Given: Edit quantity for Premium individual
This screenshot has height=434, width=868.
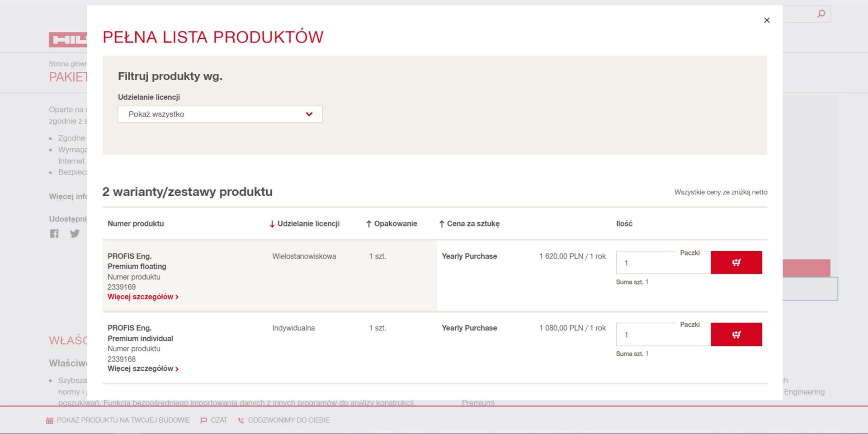Looking at the screenshot, I should (x=663, y=335).
